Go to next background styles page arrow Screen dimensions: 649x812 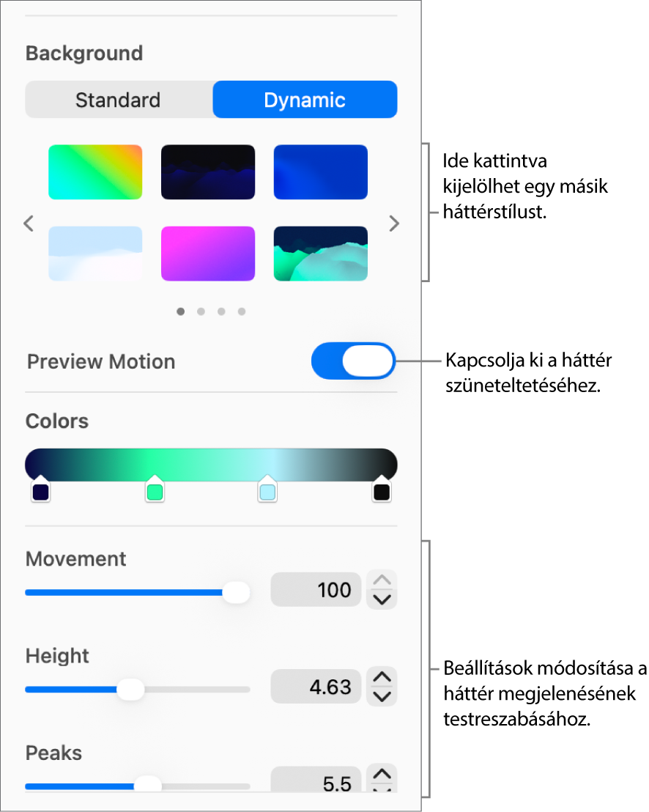point(394,224)
